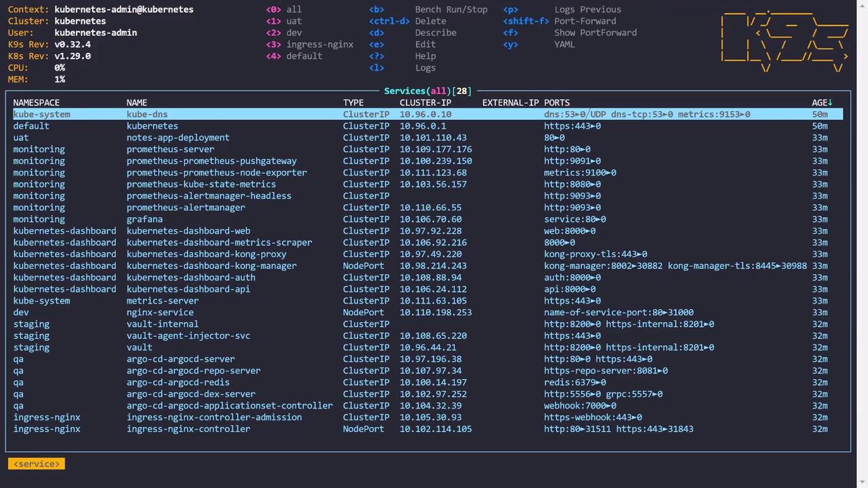Click the Services(all)[28] title
This screenshot has width=868, height=488.
[x=427, y=91]
